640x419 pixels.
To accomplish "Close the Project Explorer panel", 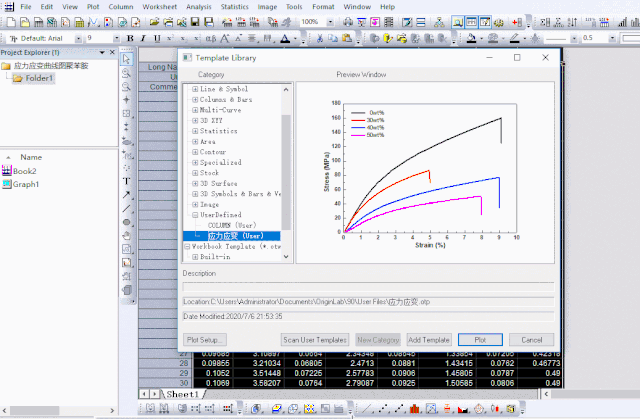I will [x=112, y=52].
